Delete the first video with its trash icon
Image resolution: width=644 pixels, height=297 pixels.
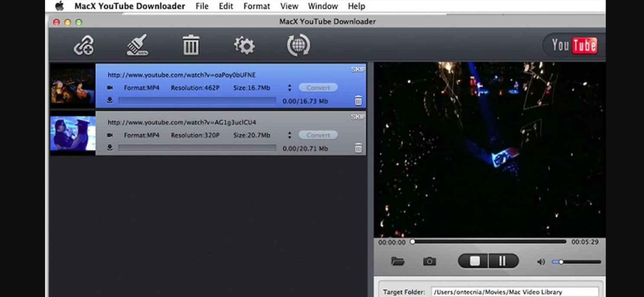358,101
